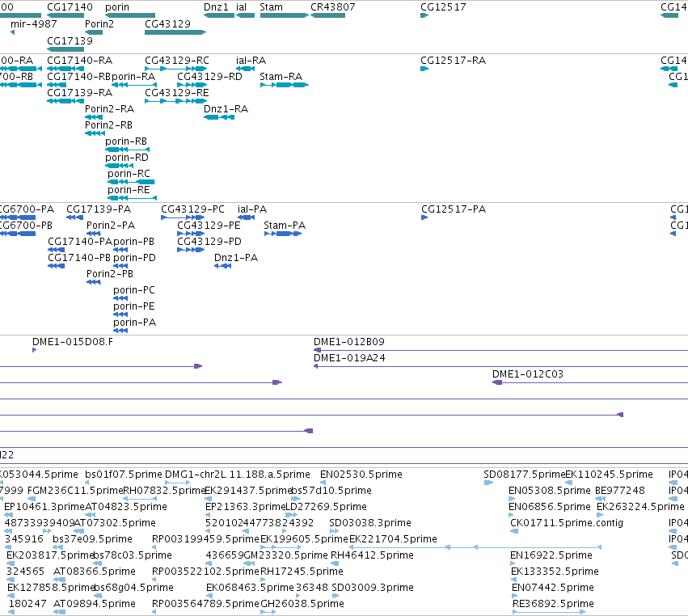Select the CG43129-PE protein feature
Image resolution: width=688 pixels, height=616 pixels.
pyautogui.click(x=191, y=234)
